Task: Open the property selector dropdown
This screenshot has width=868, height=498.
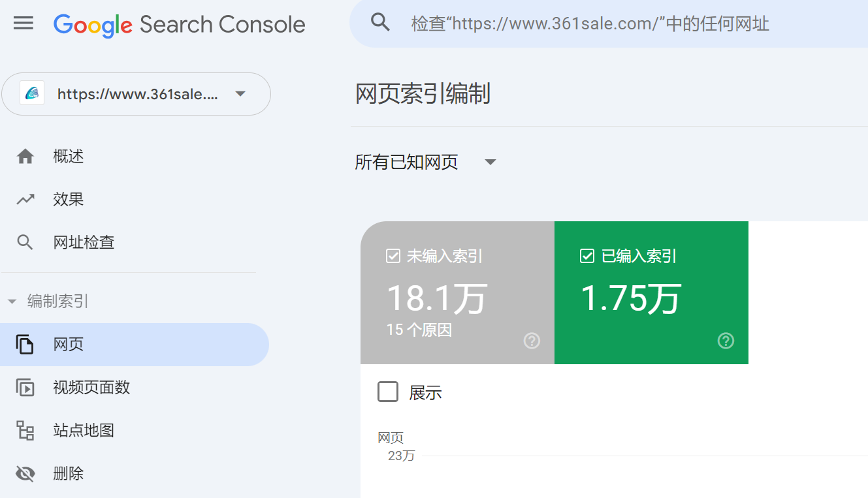Action: pyautogui.click(x=240, y=93)
